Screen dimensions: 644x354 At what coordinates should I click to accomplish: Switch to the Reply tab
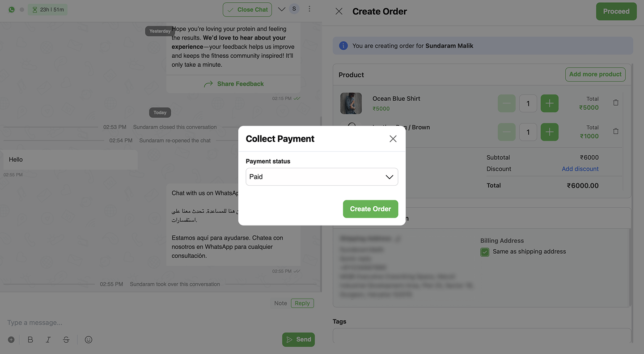coord(302,303)
